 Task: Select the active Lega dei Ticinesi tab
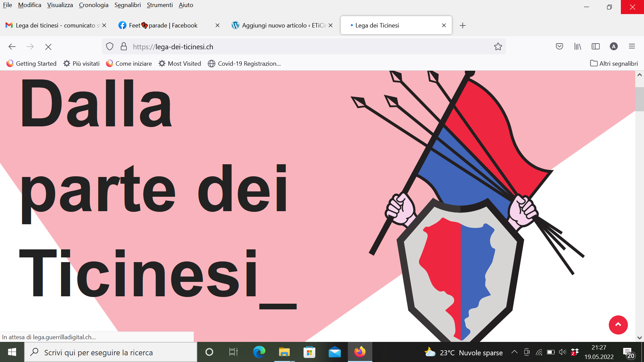[396, 25]
